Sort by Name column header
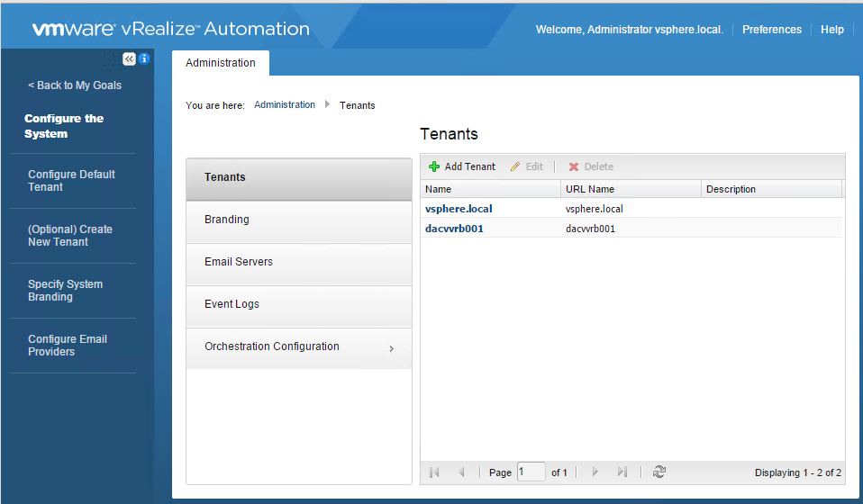The image size is (863, 504). 491,189
